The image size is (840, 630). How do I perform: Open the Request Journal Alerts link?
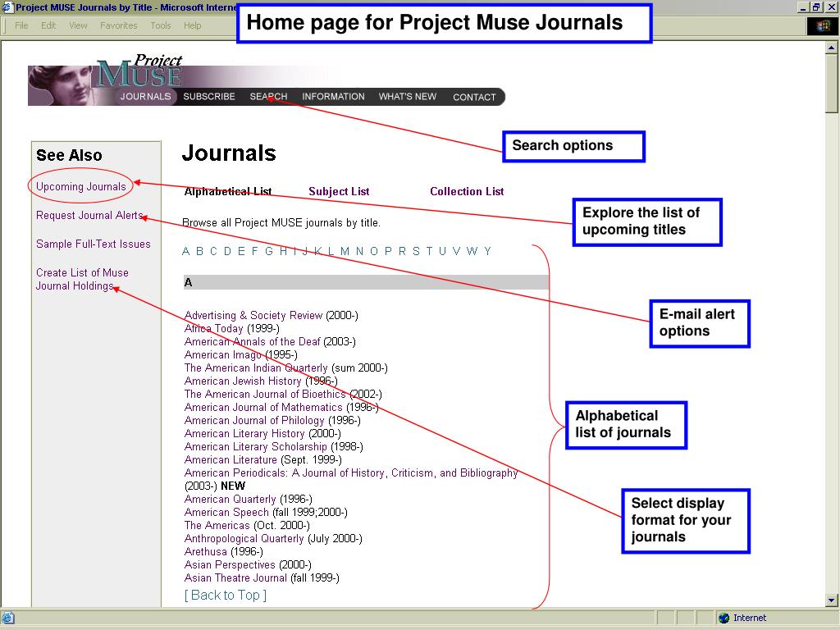[x=89, y=216]
